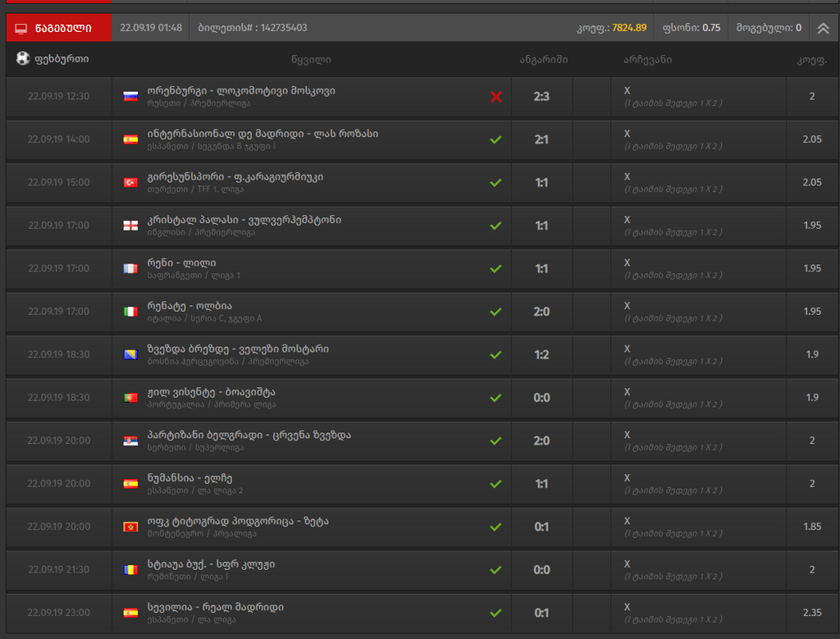840x639 pixels.
Task: Collapse the ticket with the double chevron
Action: pyautogui.click(x=823, y=29)
